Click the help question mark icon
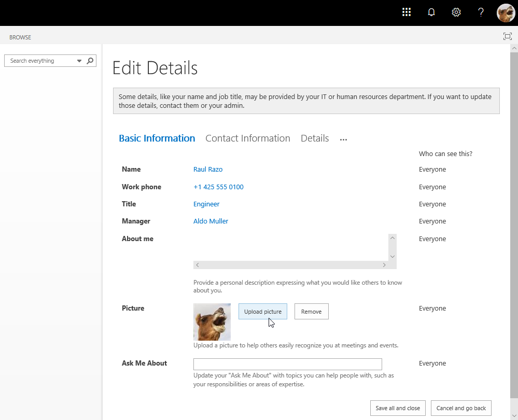The height and width of the screenshot is (420, 518). point(481,12)
